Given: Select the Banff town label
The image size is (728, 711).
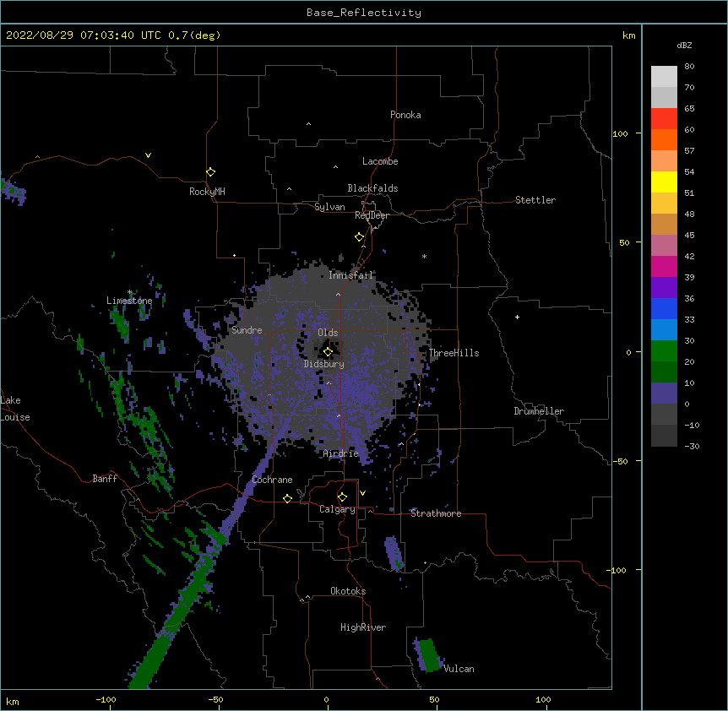Looking at the screenshot, I should (105, 479).
